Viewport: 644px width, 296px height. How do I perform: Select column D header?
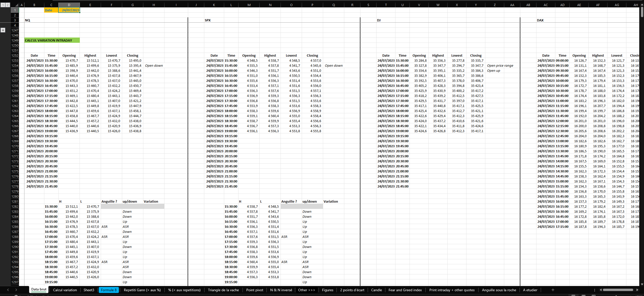pos(69,5)
